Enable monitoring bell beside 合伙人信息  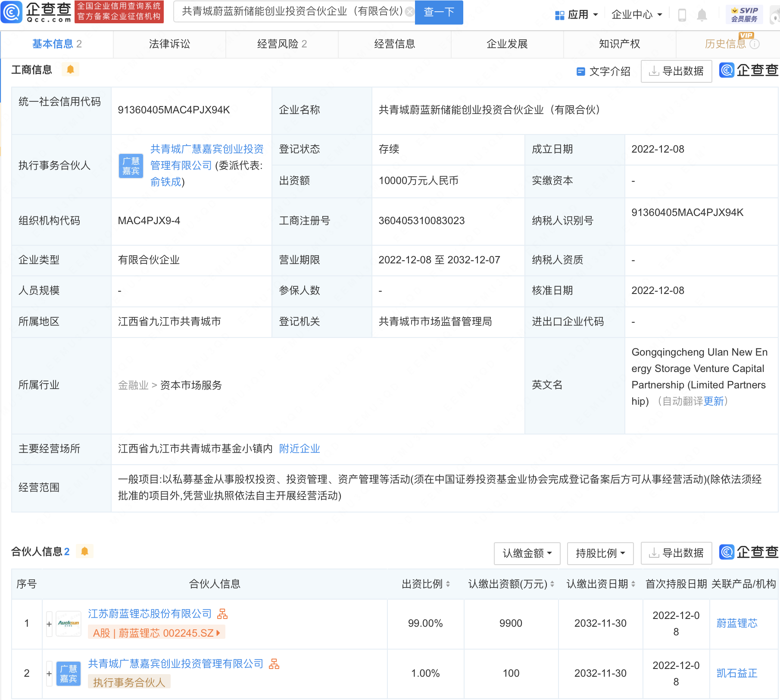pos(85,551)
